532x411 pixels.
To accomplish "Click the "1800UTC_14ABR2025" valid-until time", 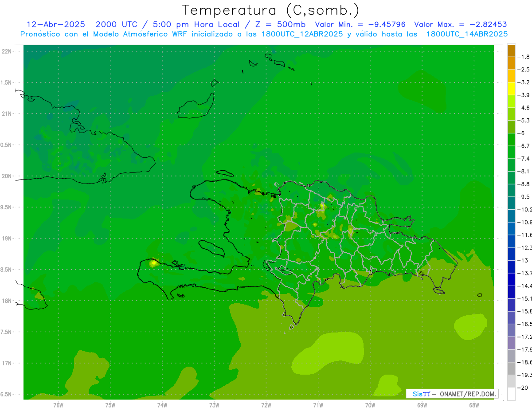I will 467,34.
